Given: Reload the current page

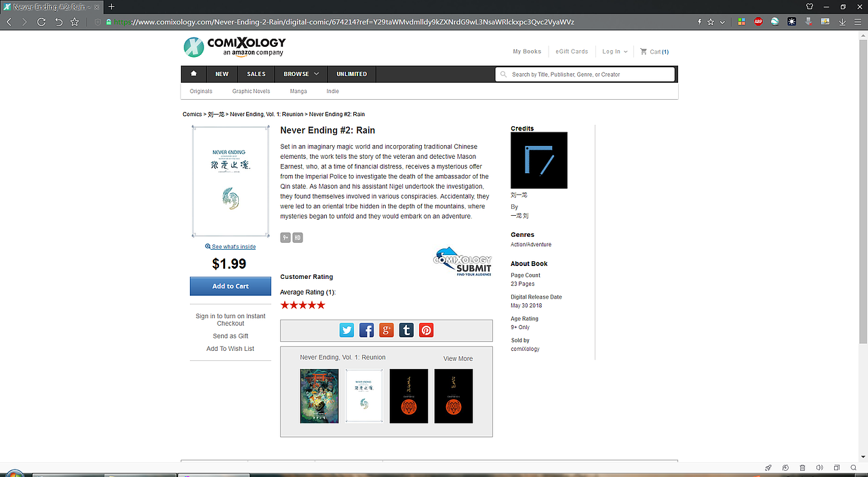Looking at the screenshot, I should point(41,22).
